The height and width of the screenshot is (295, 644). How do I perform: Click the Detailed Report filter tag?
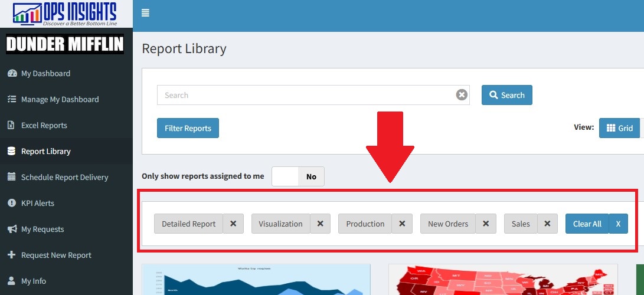click(x=188, y=224)
